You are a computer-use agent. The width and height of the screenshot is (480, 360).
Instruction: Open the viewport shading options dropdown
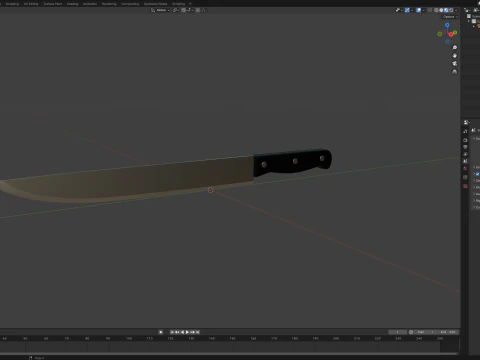click(456, 10)
